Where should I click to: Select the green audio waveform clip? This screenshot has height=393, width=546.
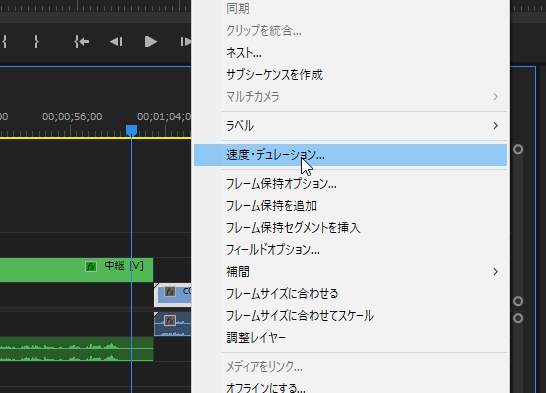[x=76, y=348]
